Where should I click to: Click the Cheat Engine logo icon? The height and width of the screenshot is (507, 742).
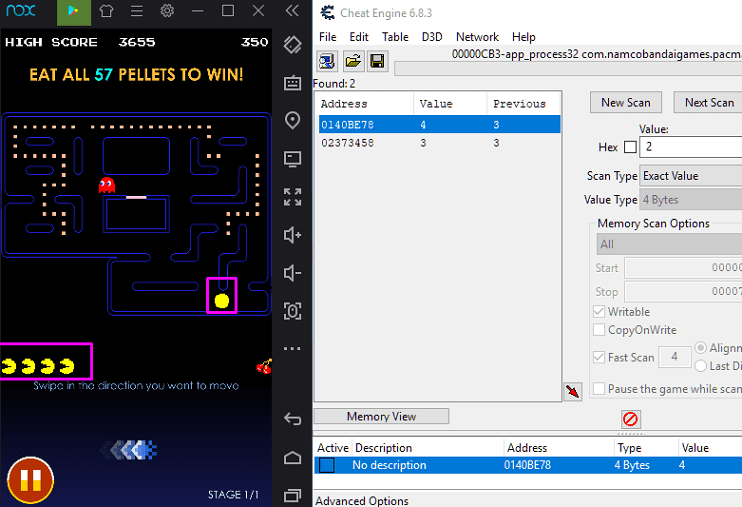327,12
